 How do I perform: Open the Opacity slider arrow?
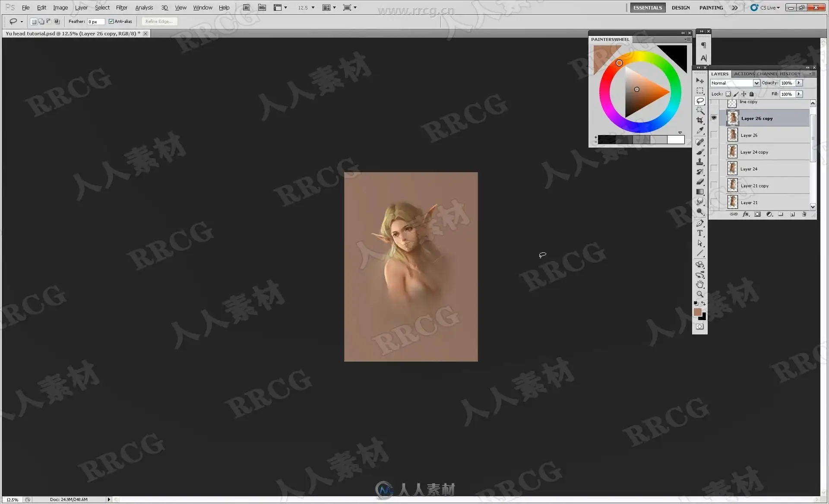click(799, 83)
